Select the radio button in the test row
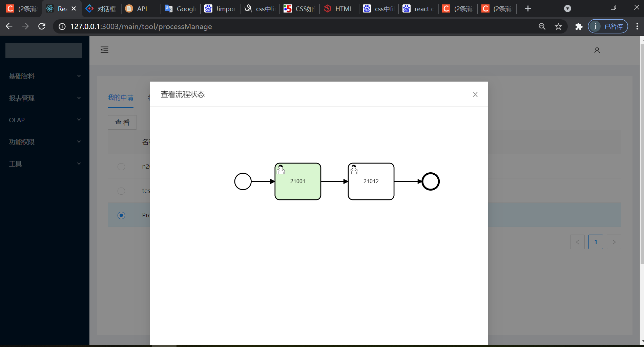Screen dimensions: 644x347 121,191
